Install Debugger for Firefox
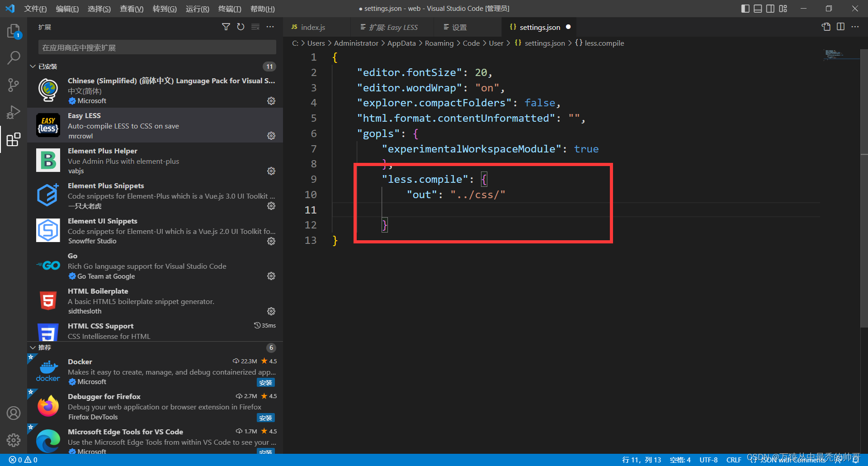 point(266,418)
